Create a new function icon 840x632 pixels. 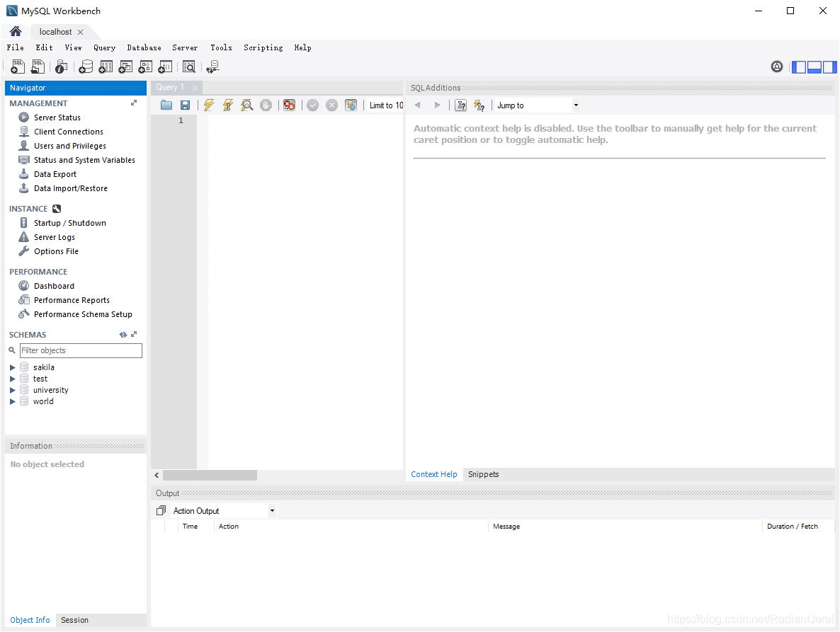coord(165,67)
